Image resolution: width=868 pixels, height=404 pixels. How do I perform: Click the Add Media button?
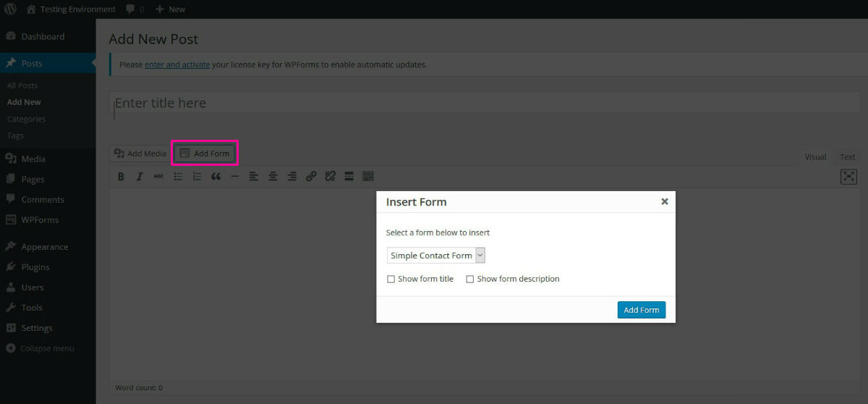[x=140, y=153]
